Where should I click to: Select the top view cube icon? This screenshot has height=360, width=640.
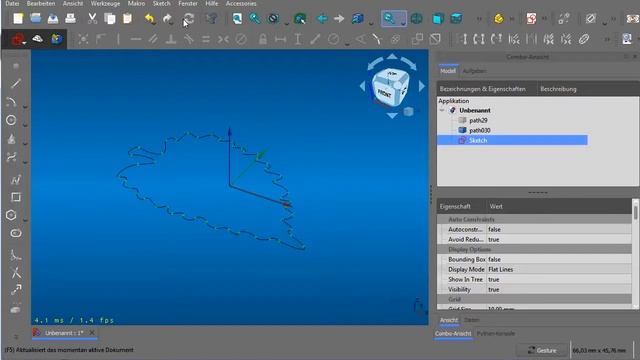pos(456,18)
